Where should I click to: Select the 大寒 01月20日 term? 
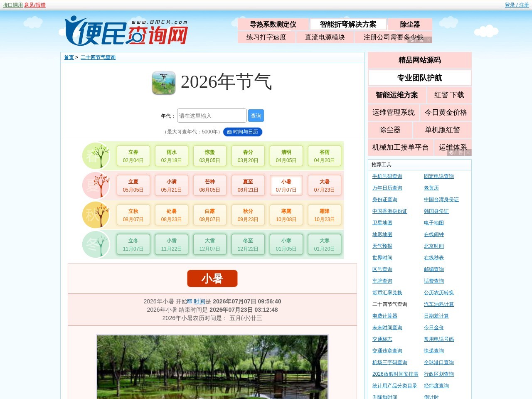pos(325,244)
